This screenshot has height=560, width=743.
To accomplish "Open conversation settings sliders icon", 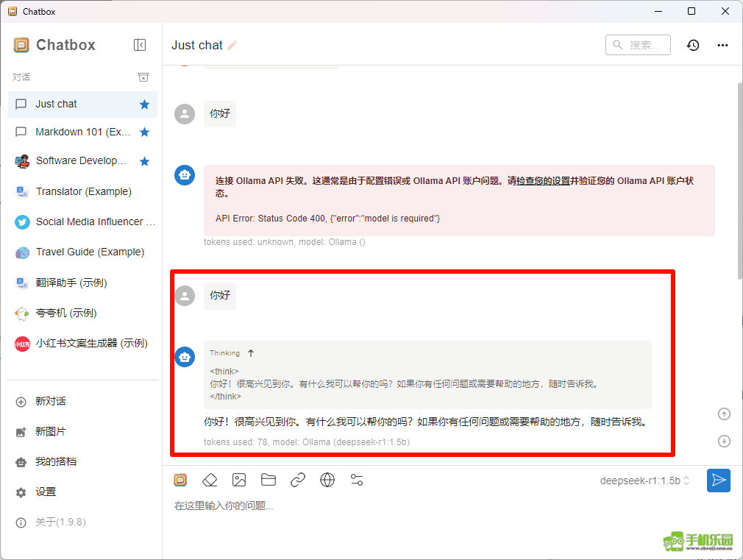I will coord(357,481).
